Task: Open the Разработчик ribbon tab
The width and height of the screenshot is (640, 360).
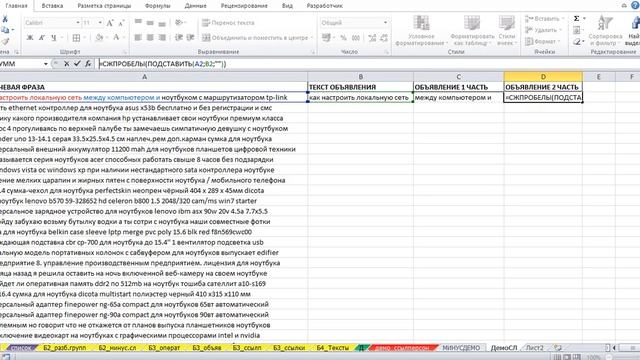Action: tap(325, 6)
